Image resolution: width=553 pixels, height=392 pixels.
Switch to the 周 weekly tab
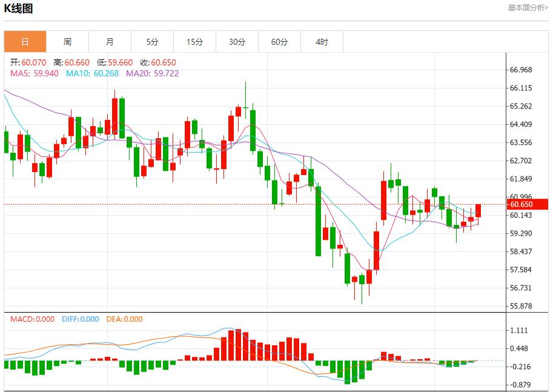[x=67, y=42]
